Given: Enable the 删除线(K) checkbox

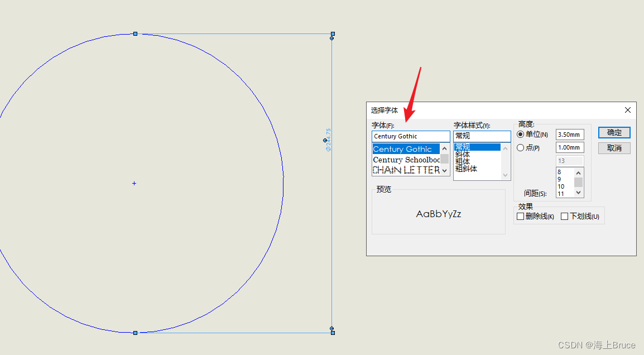Looking at the screenshot, I should 520,217.
